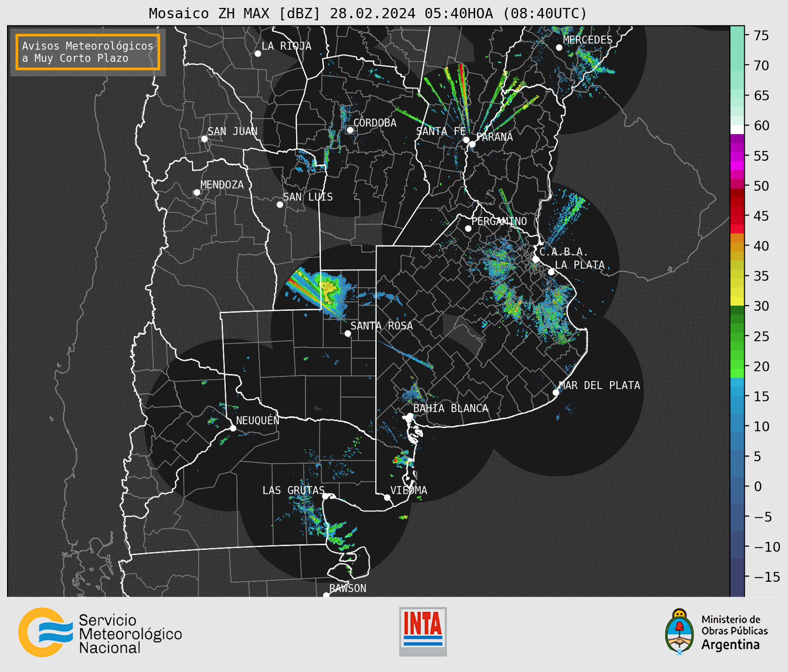Click the INTA logo
Image resolution: width=788 pixels, height=672 pixels.
pos(423,631)
